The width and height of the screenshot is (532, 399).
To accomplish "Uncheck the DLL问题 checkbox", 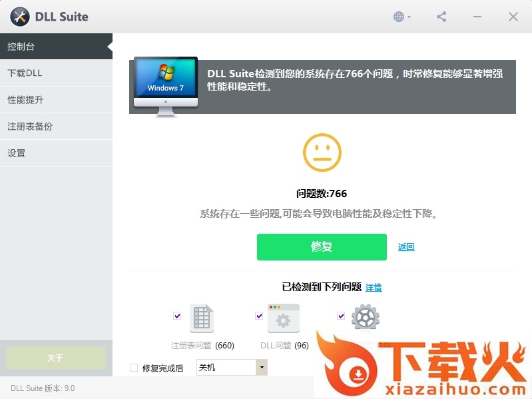I will point(259,316).
